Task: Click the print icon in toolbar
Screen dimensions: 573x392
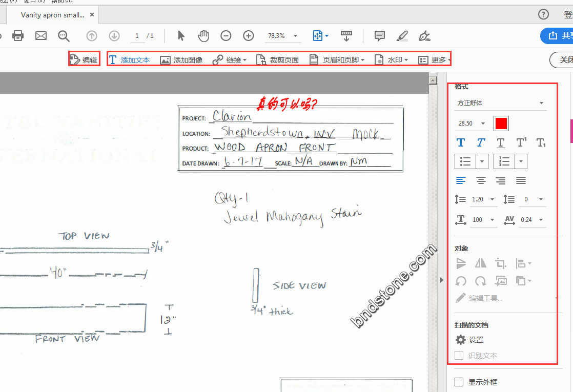Action: pos(18,36)
